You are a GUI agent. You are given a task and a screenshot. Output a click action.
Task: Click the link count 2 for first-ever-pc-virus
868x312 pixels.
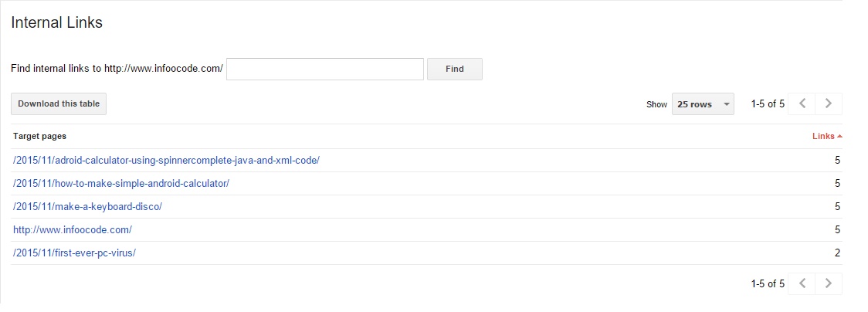click(837, 253)
